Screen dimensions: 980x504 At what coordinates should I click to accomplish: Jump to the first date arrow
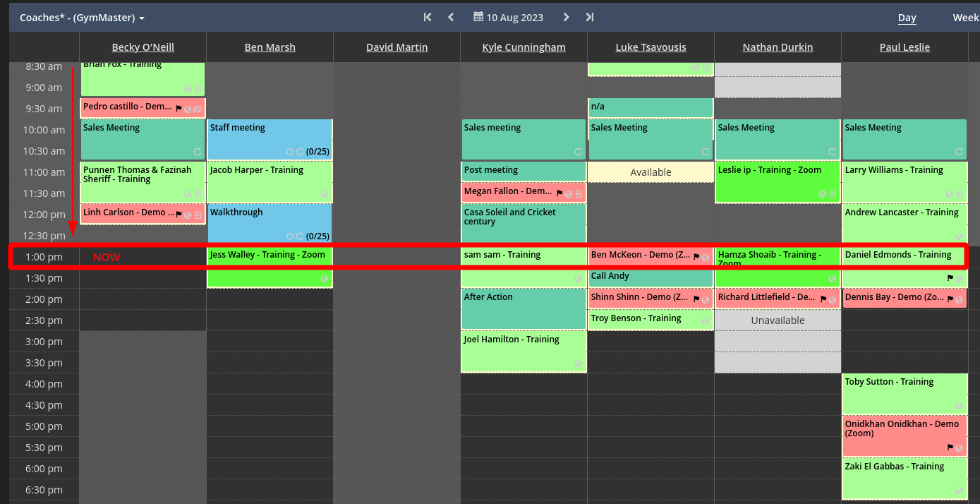[x=428, y=17]
